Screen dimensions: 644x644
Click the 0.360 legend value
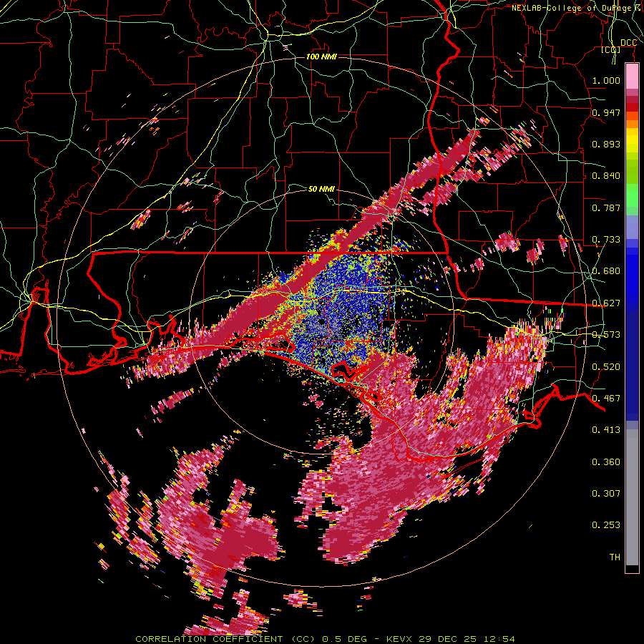coord(606,462)
